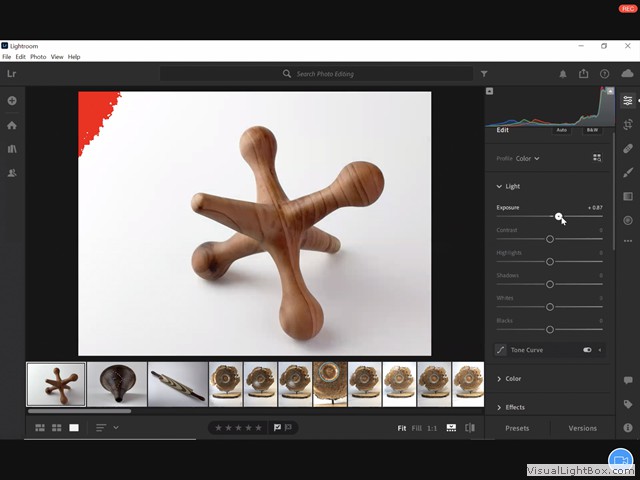Image resolution: width=640 pixels, height=480 pixels.
Task: Open the Profile Color dropdown
Action: click(x=527, y=158)
